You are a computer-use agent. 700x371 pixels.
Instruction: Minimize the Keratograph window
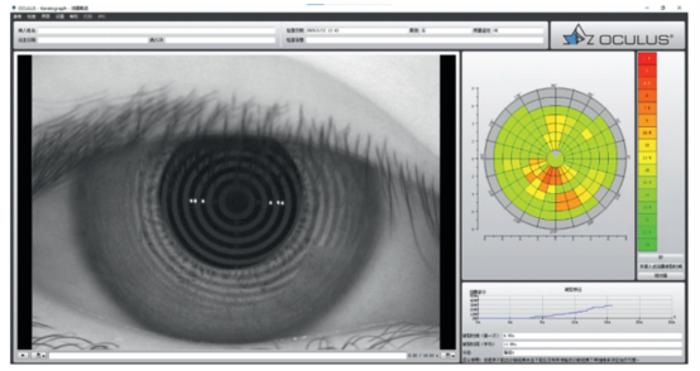pos(647,8)
